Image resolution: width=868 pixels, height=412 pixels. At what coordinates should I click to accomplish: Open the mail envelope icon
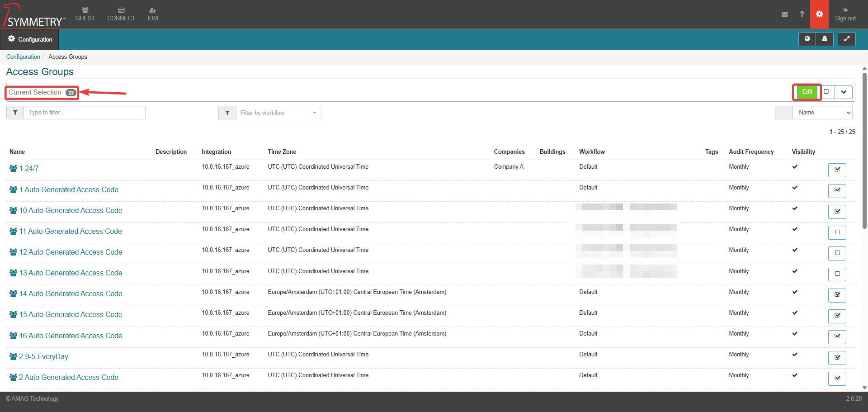(784, 14)
